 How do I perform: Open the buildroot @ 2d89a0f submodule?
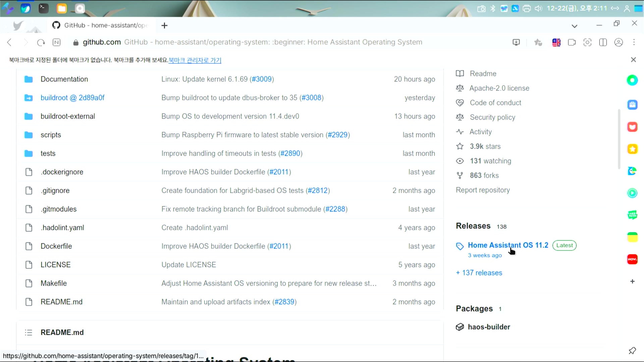pos(72,98)
